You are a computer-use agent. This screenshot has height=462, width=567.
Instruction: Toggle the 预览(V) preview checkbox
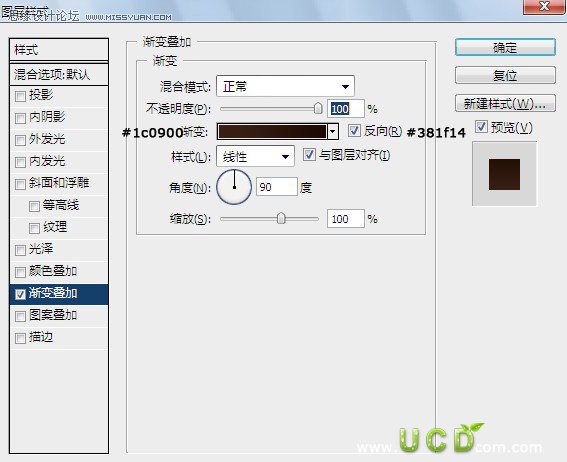tap(481, 127)
